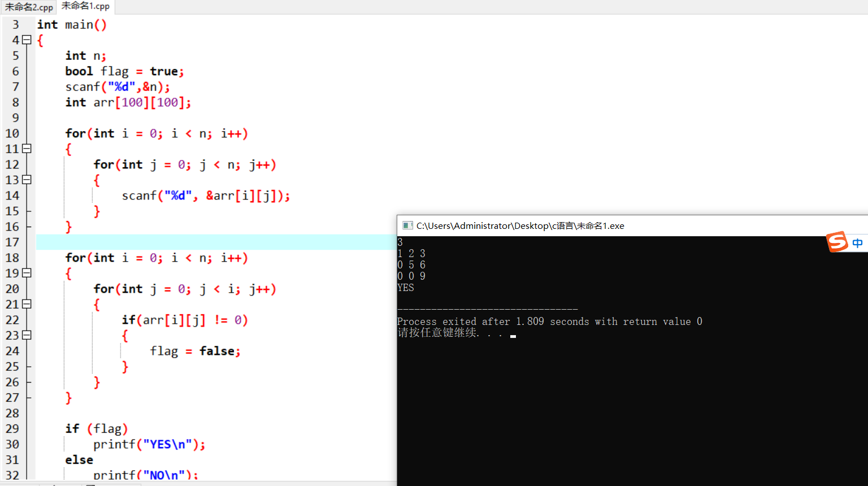Collapse the main function fold at line 4
The width and height of the screenshot is (868, 486).
tap(27, 40)
